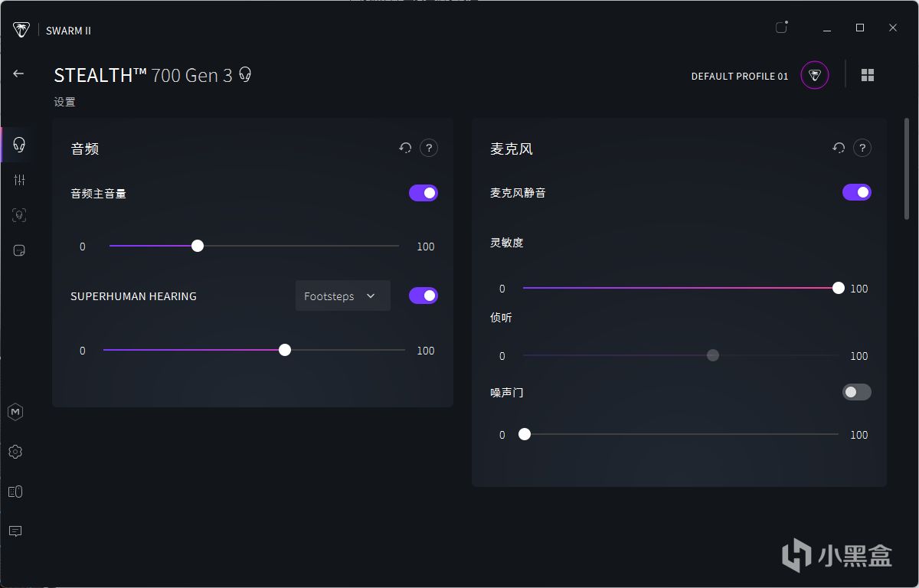Disable the Superhuman Hearing toggle
This screenshot has width=919, height=588.
coord(424,296)
